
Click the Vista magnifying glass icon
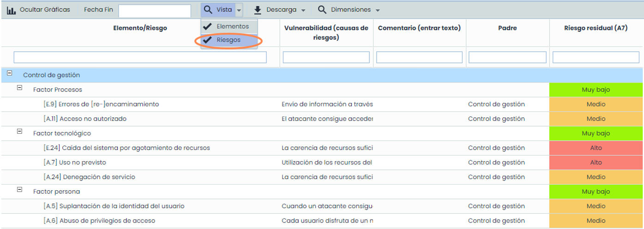tap(208, 10)
